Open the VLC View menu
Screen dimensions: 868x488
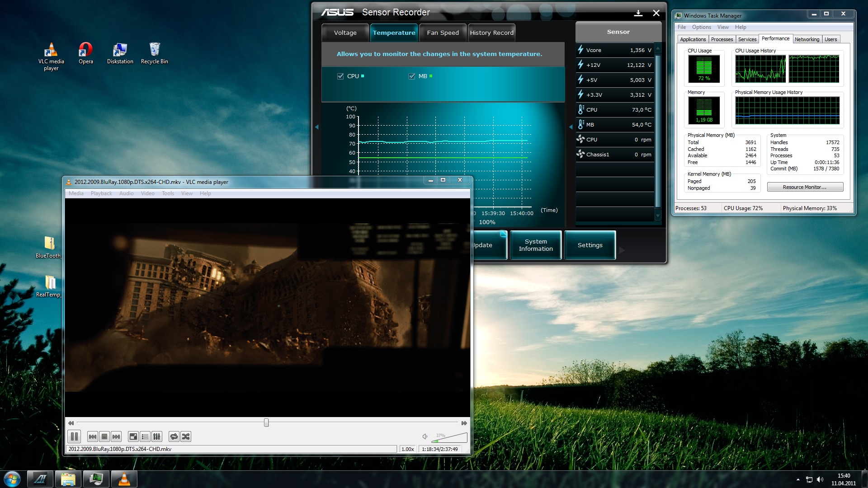point(187,193)
